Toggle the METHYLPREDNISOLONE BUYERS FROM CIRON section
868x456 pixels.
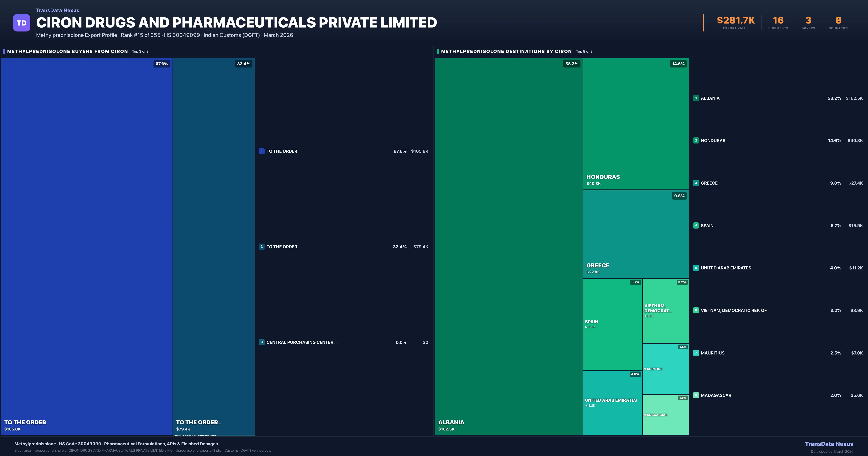pyautogui.click(x=67, y=51)
